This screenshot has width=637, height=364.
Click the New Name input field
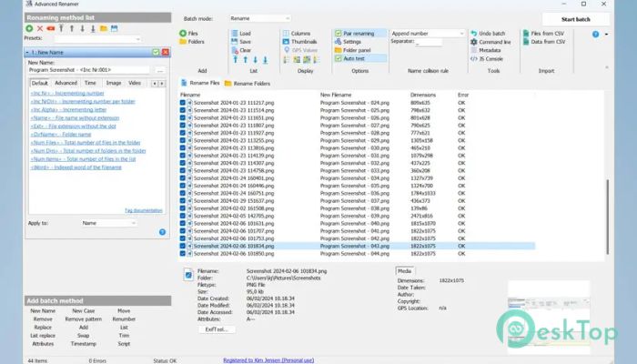pos(88,70)
